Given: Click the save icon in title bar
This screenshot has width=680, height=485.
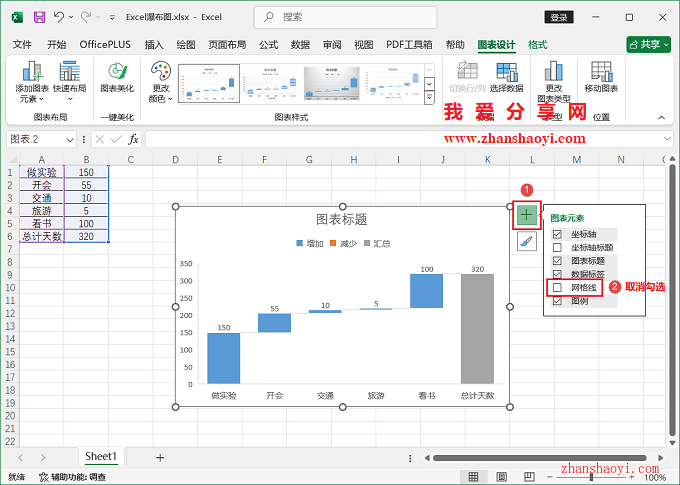Looking at the screenshot, I should point(39,17).
